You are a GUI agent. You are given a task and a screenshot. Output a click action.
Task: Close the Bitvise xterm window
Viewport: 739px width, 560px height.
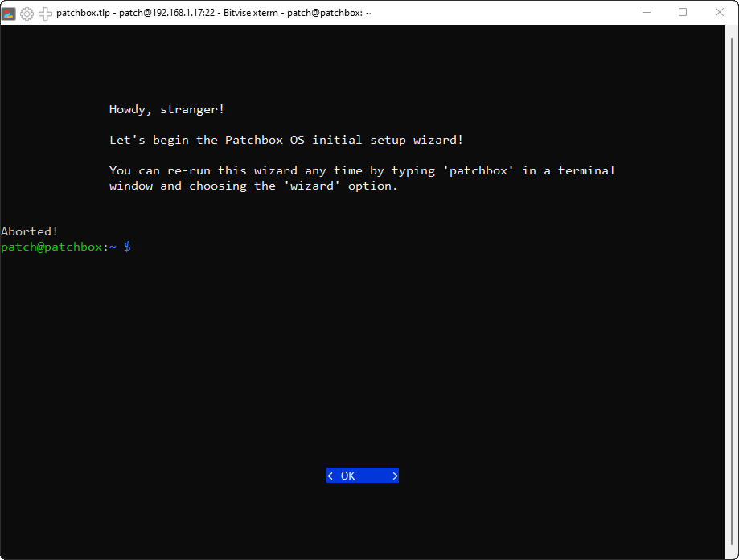pos(719,13)
